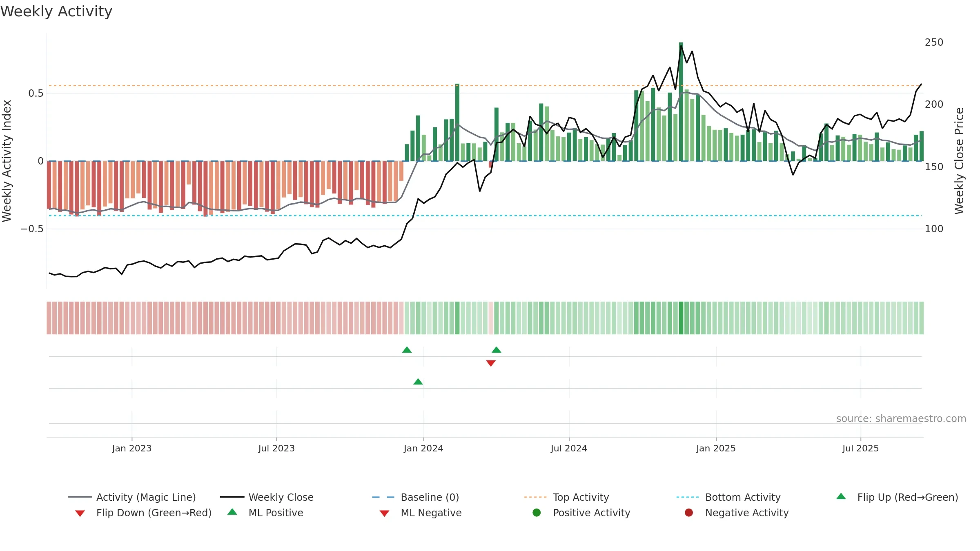Click the darkest green heatmap cell in late 2024
Image resolution: width=980 pixels, height=551 pixels.
coord(681,318)
